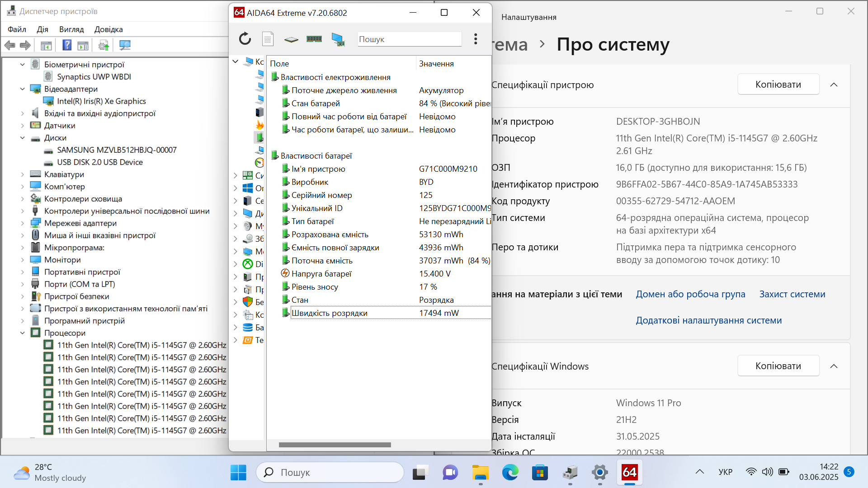The height and width of the screenshot is (488, 868).
Task: Open the weather widget showing 28°C
Action: [x=50, y=472]
